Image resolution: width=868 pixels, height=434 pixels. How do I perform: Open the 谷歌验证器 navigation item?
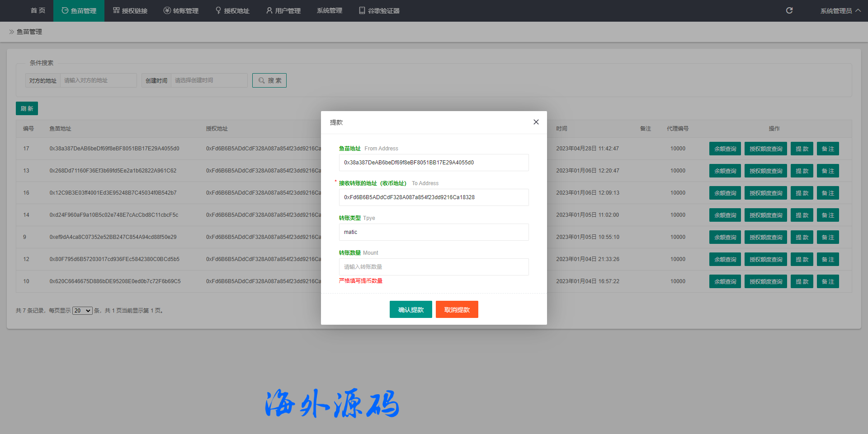pos(379,11)
